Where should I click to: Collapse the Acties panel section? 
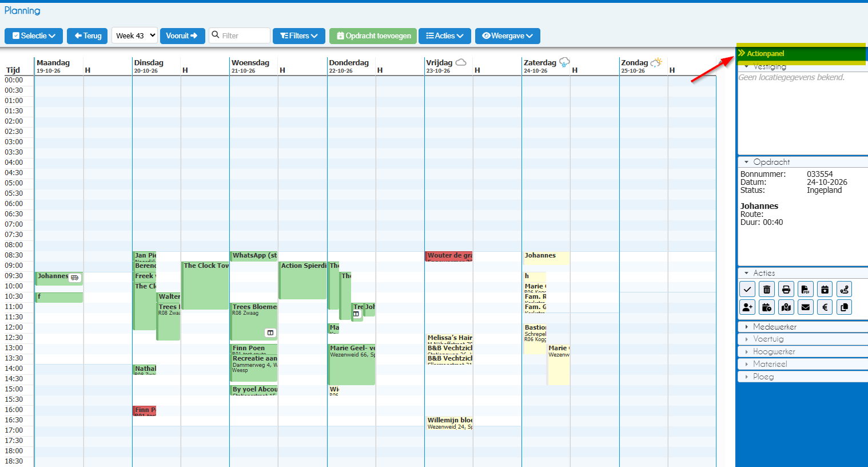coord(803,273)
